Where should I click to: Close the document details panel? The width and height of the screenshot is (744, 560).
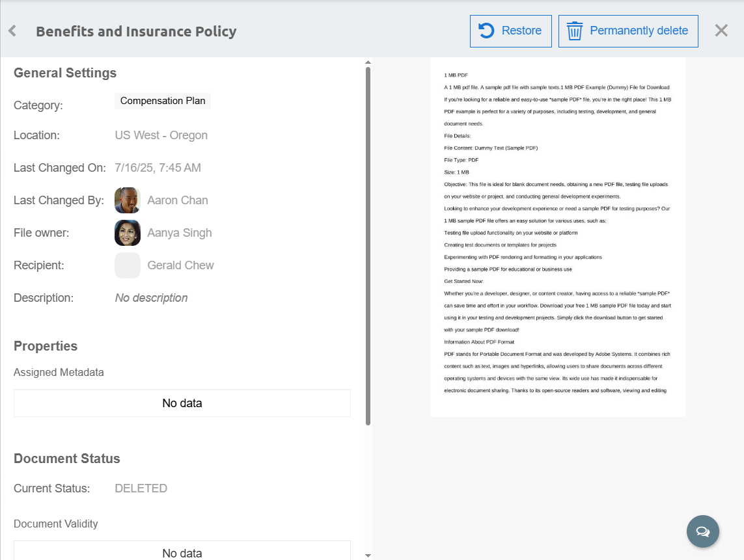[x=721, y=31]
